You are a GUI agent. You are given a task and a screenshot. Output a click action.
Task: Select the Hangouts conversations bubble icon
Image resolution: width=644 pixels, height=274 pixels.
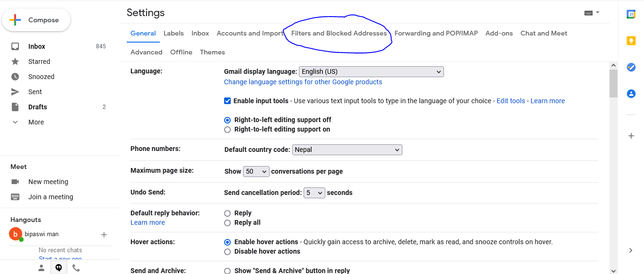(x=59, y=268)
